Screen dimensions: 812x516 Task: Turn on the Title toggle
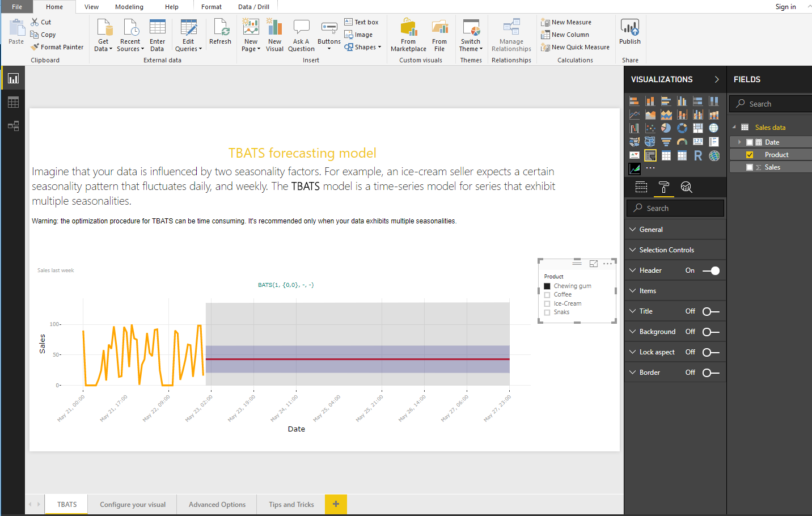tap(711, 311)
